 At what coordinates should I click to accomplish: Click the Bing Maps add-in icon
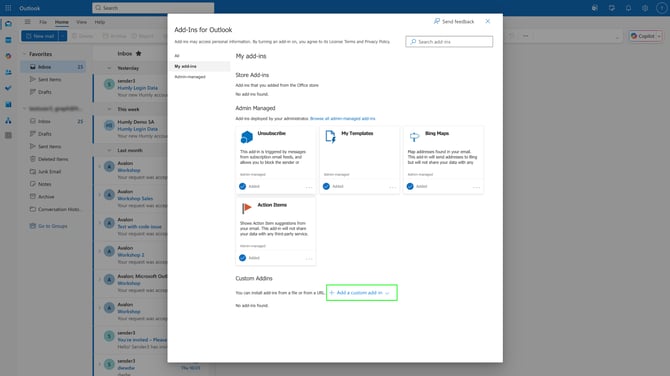coord(414,137)
